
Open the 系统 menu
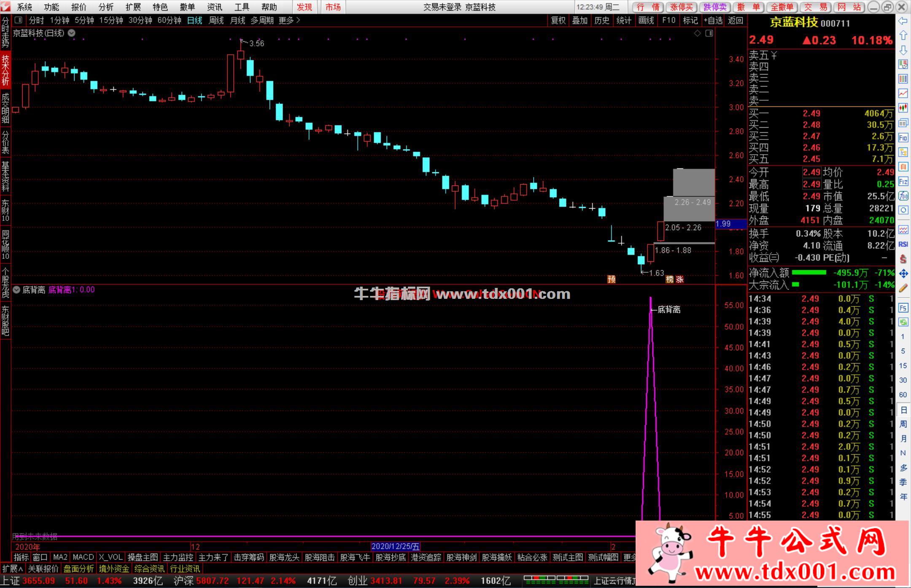tap(24, 7)
